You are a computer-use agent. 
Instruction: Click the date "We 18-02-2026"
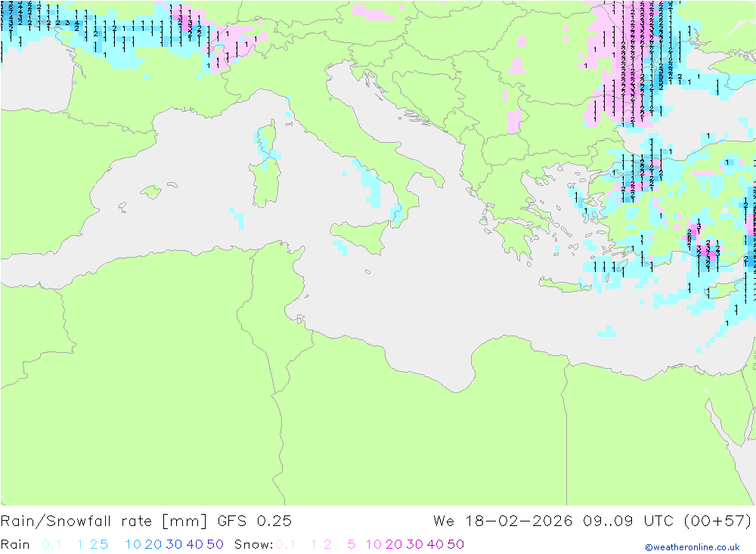[503, 522]
